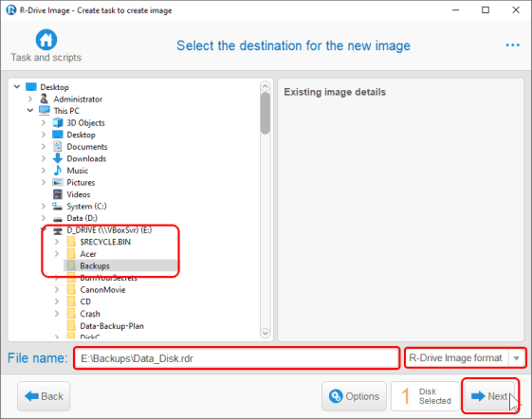This screenshot has width=532, height=419.
Task: Open the Task and scripts home icon
Action: [x=46, y=40]
